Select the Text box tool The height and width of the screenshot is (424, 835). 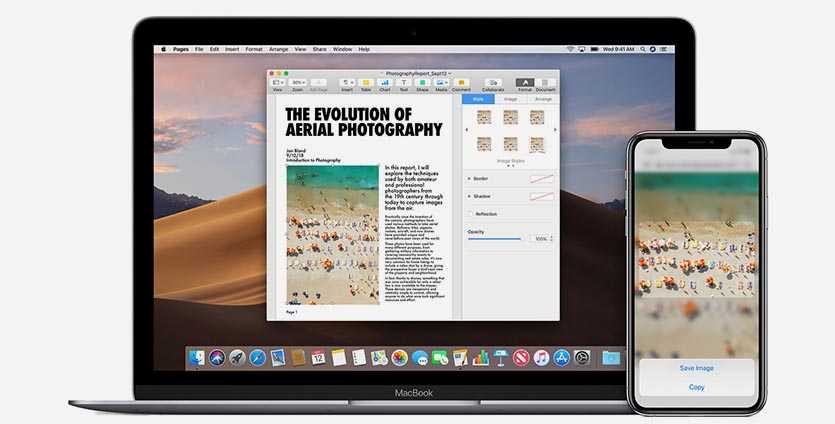[x=404, y=83]
